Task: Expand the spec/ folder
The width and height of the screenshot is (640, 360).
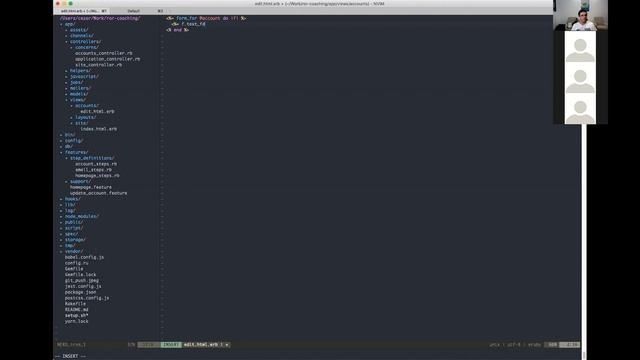Action: (71, 234)
